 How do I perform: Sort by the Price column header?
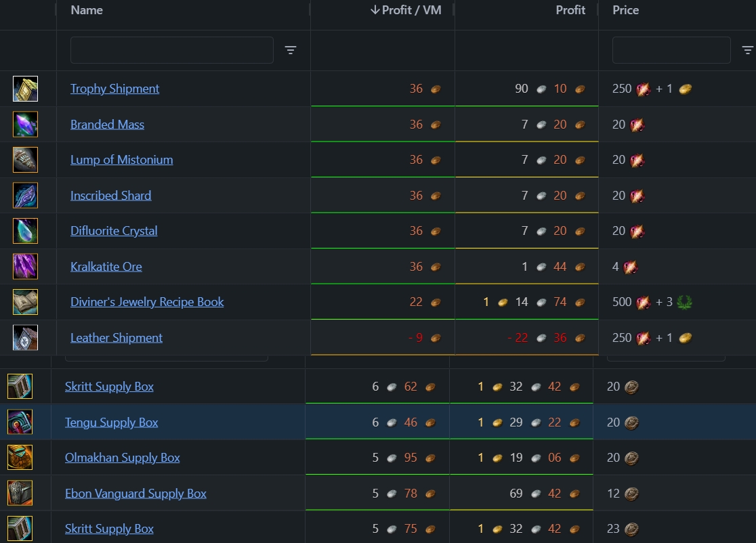pyautogui.click(x=625, y=10)
